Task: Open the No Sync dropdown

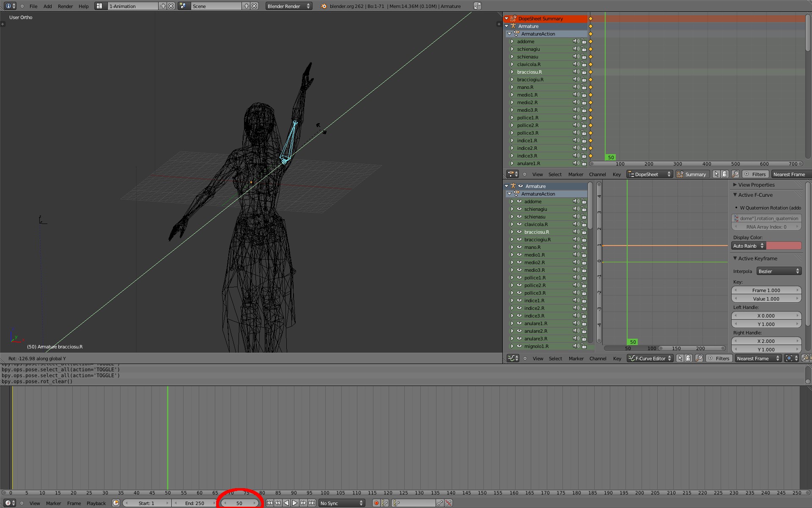Action: click(342, 503)
